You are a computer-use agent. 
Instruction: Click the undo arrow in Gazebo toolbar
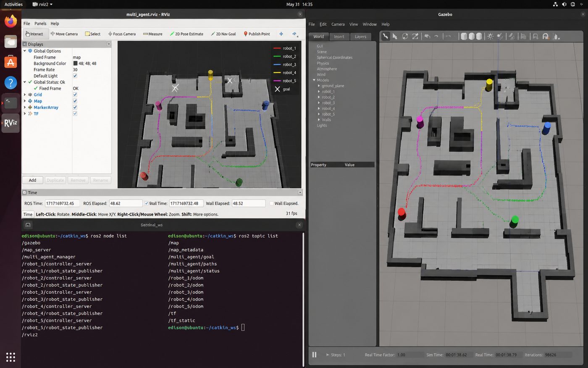click(427, 37)
